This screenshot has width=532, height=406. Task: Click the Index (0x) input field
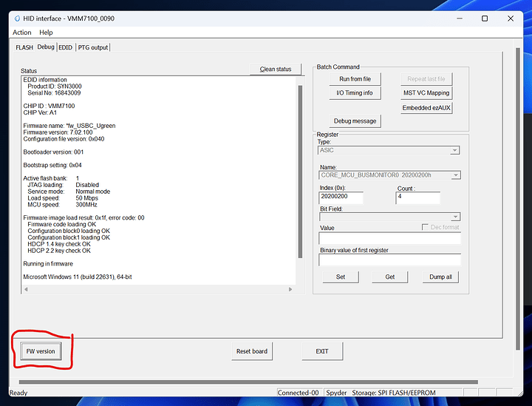341,197
